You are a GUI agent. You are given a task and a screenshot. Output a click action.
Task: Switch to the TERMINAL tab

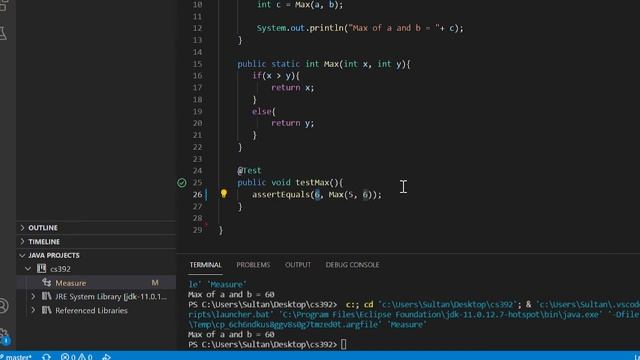click(x=205, y=264)
